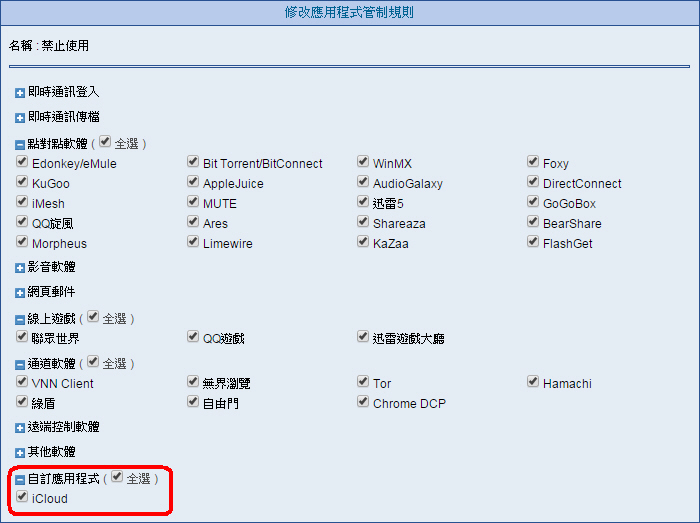This screenshot has width=700, height=523.
Task: Click the 修改應用程式管制規則 title text
Action: 349,12
